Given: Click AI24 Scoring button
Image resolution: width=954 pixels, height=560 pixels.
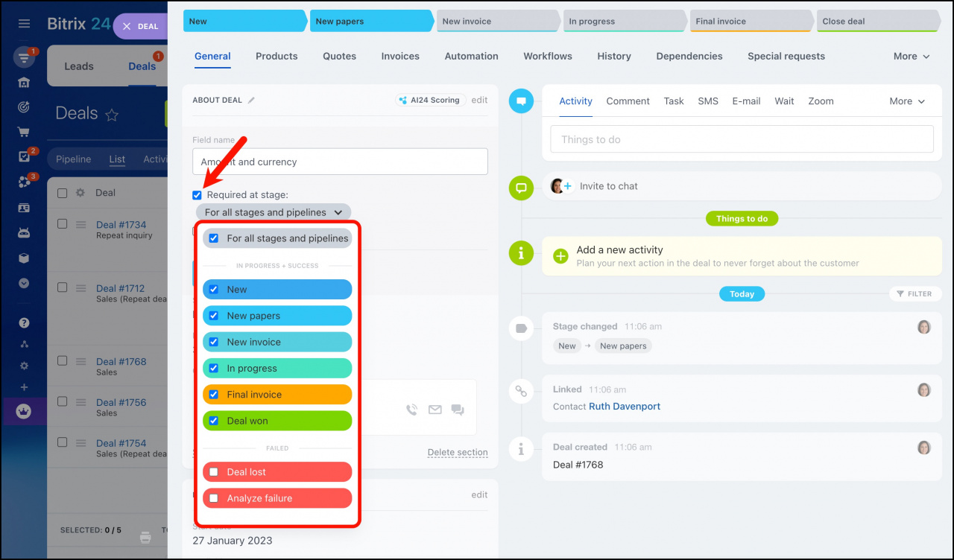Looking at the screenshot, I should 431,100.
